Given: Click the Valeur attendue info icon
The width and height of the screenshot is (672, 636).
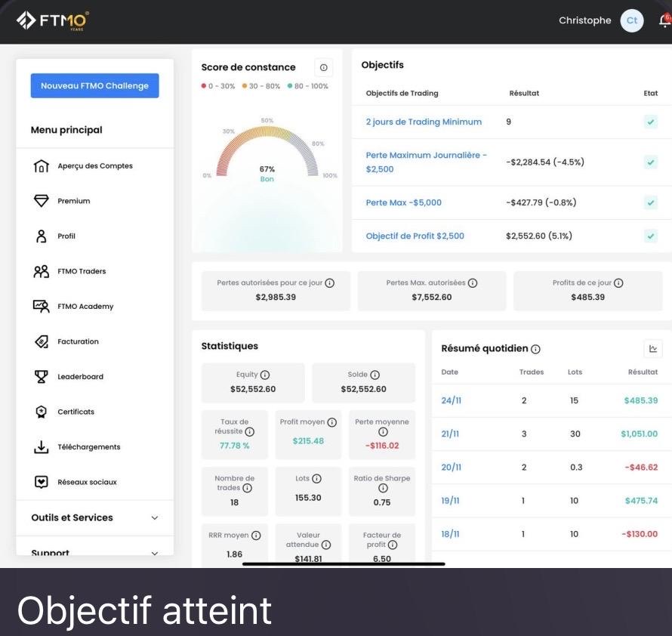Looking at the screenshot, I should (x=326, y=545).
